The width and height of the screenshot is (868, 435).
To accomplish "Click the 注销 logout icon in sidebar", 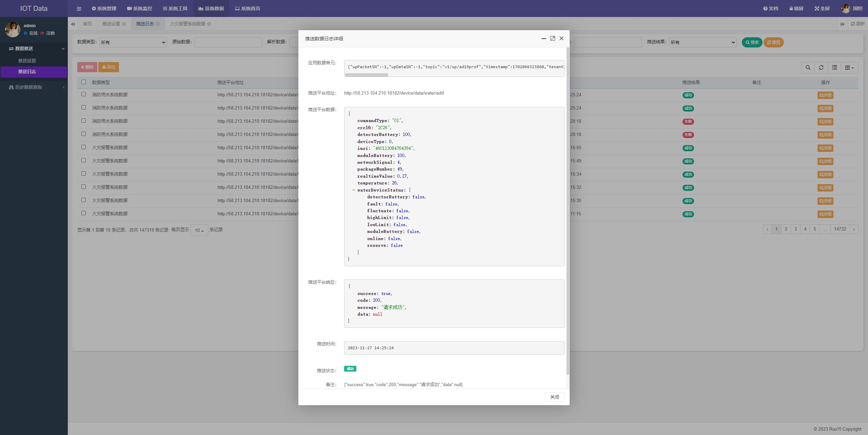I will (47, 33).
